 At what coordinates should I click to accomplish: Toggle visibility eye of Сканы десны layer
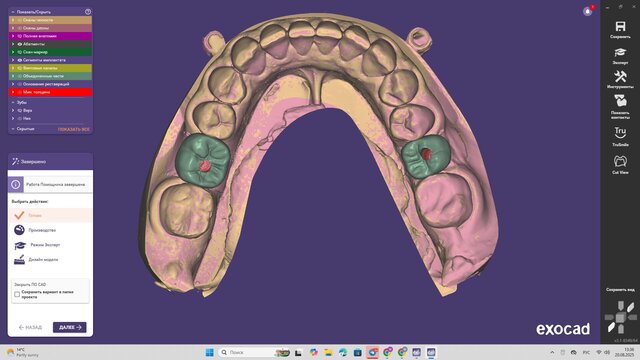(20, 28)
